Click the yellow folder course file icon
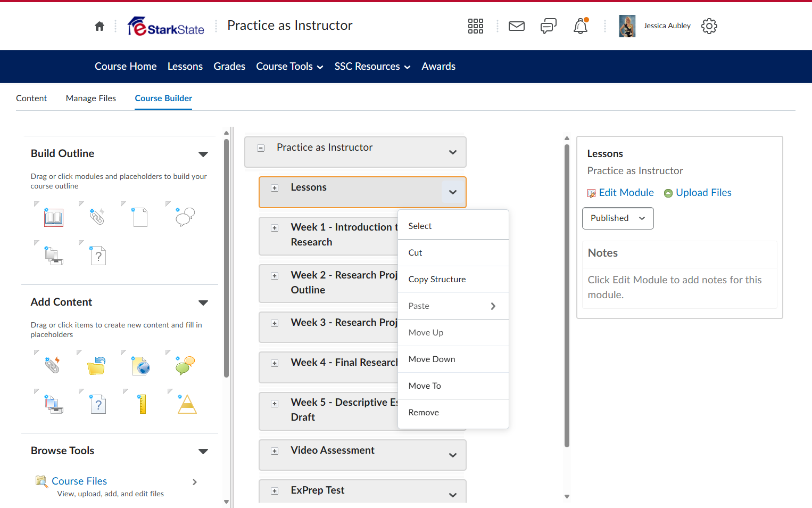This screenshot has width=812, height=508. (x=96, y=366)
